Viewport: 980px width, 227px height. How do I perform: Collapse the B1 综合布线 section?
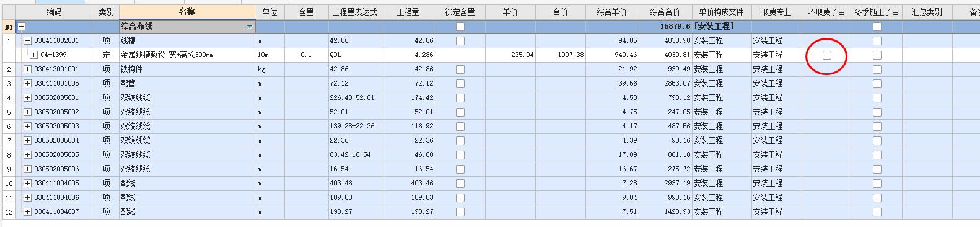pyautogui.click(x=22, y=27)
